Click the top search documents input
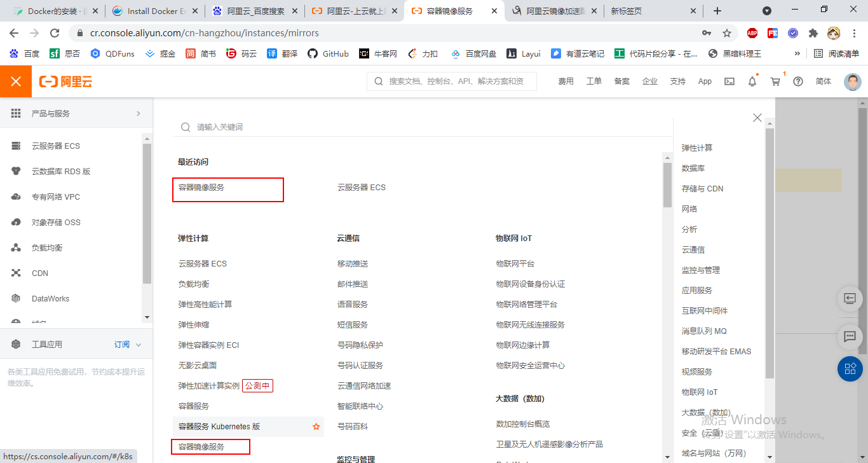 [x=452, y=81]
